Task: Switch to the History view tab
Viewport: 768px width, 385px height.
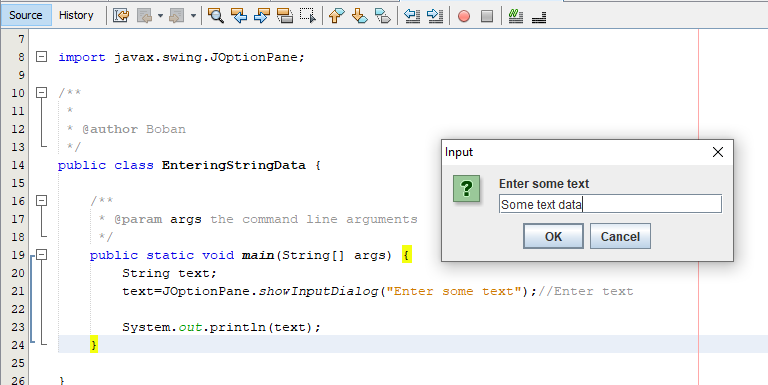Action: pyautogui.click(x=76, y=15)
